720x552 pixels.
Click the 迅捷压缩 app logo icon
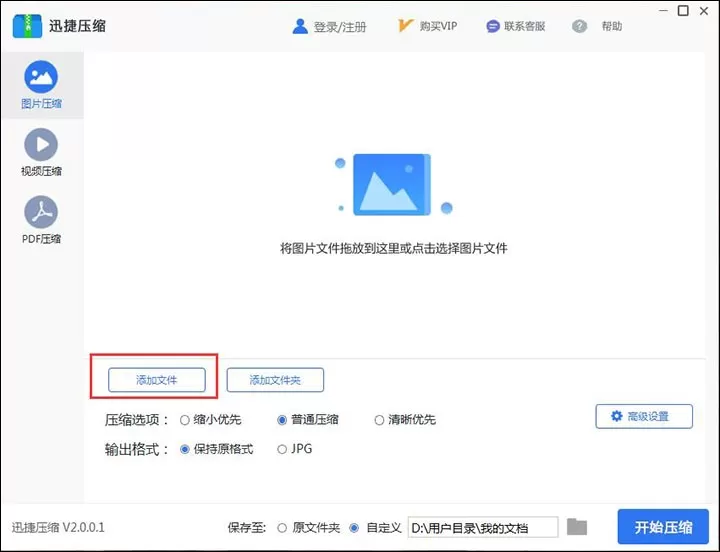click(x=27, y=26)
